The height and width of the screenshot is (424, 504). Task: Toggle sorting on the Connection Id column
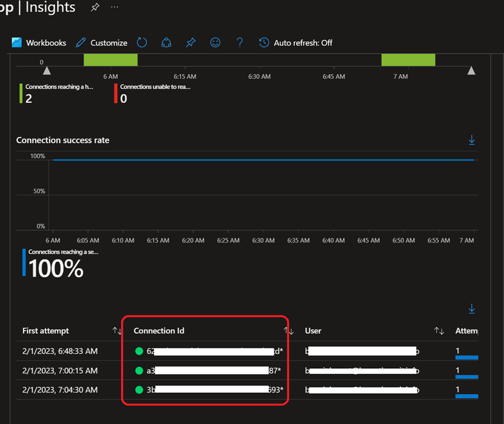point(289,331)
